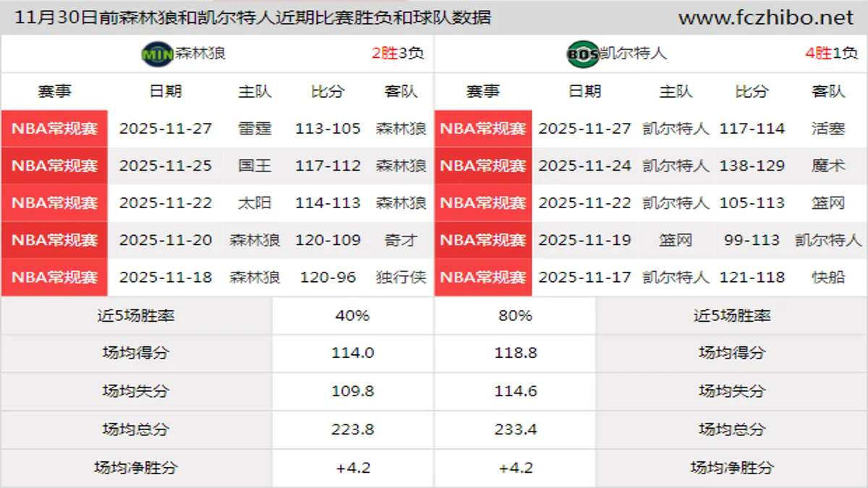Select the NBA常规赛 badge on 2025-11-25 国王 row
Viewport: 868px width, 488px height.
click(54, 166)
